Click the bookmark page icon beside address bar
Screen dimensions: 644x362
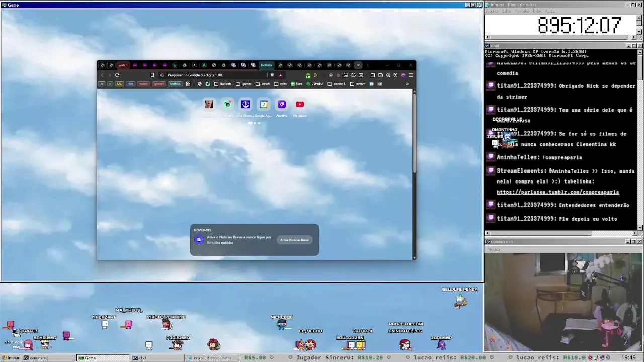(x=152, y=75)
